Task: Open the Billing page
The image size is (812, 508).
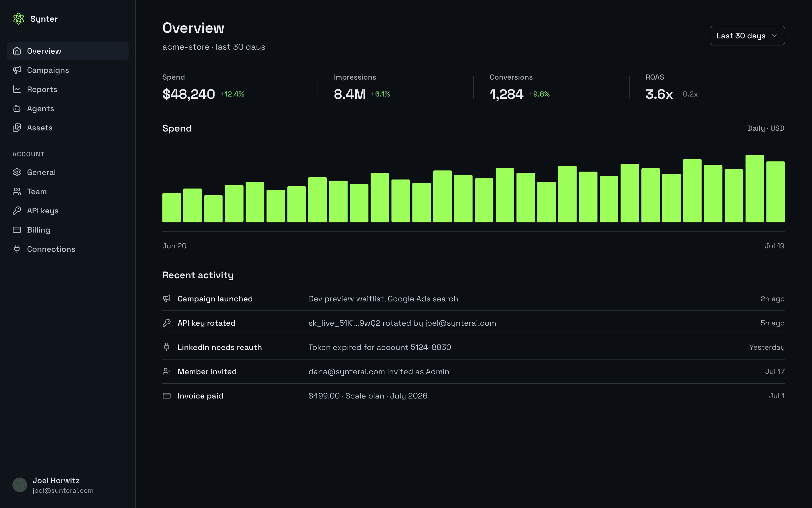Action: point(67,229)
